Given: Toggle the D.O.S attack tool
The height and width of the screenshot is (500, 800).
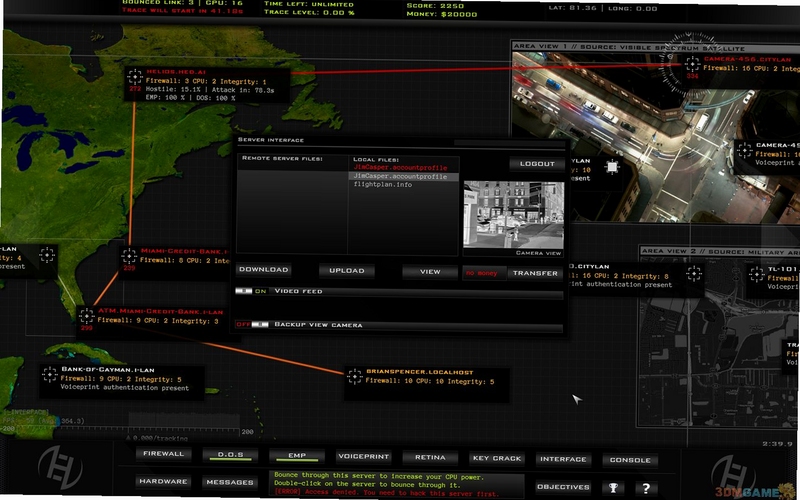Looking at the screenshot, I should (x=231, y=455).
